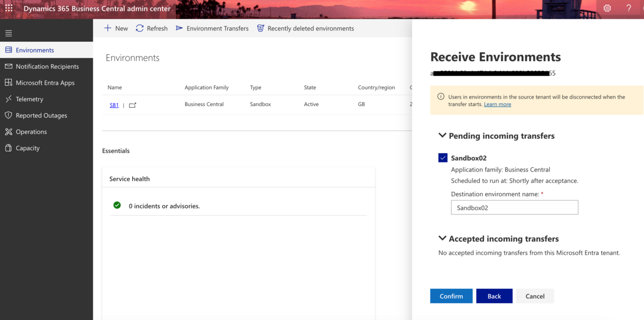Click the Essentials section heading
The width and height of the screenshot is (644, 320).
(x=116, y=151)
